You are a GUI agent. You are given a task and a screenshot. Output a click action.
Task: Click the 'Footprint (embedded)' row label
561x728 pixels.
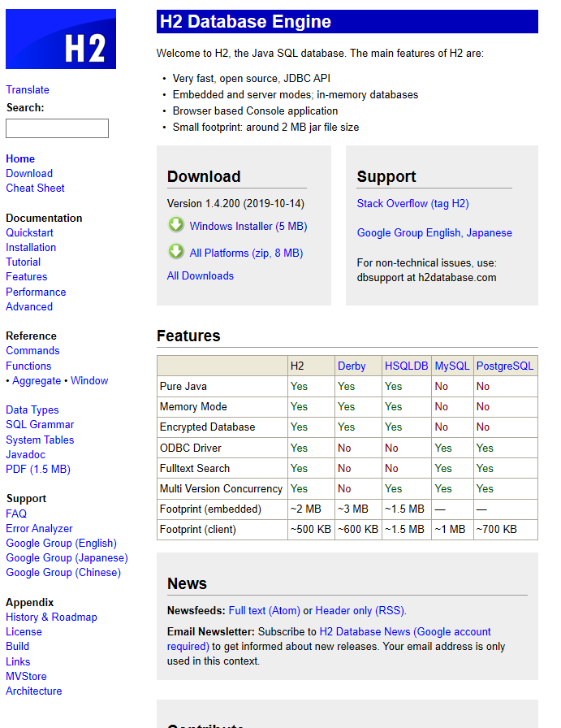[210, 509]
